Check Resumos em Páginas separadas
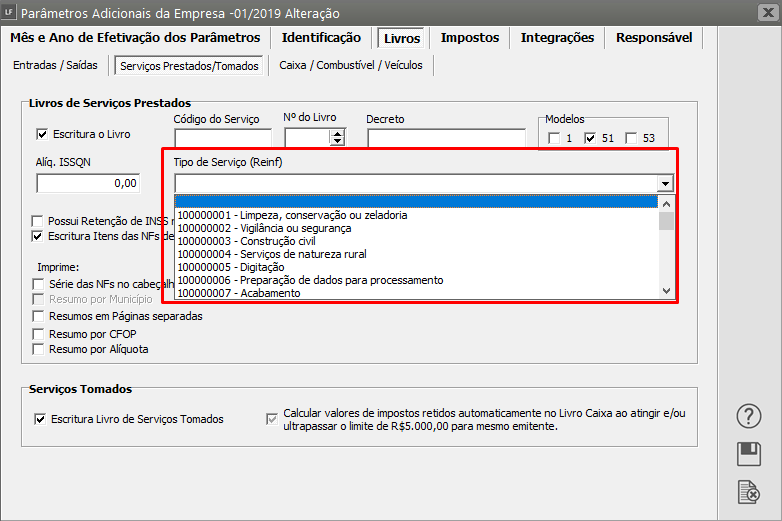 pyautogui.click(x=38, y=316)
